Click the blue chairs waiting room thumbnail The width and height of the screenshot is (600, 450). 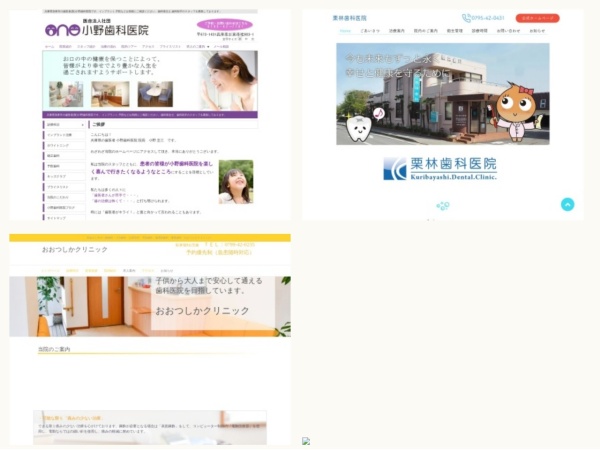[155, 94]
